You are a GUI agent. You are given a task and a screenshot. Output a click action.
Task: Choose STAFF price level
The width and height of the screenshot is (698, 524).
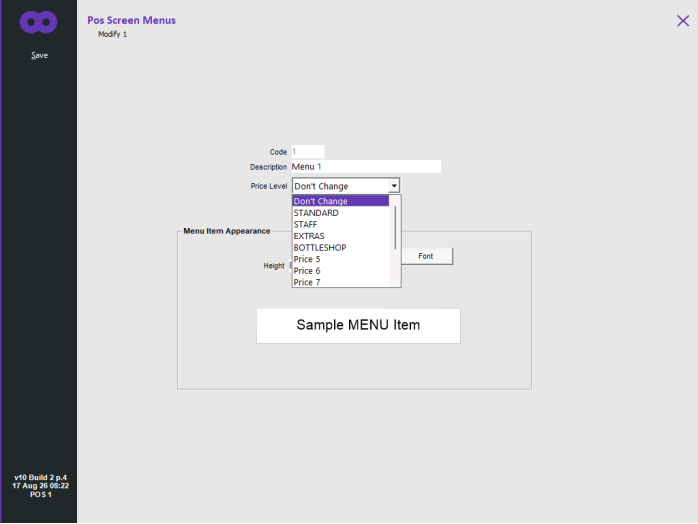(x=341, y=224)
